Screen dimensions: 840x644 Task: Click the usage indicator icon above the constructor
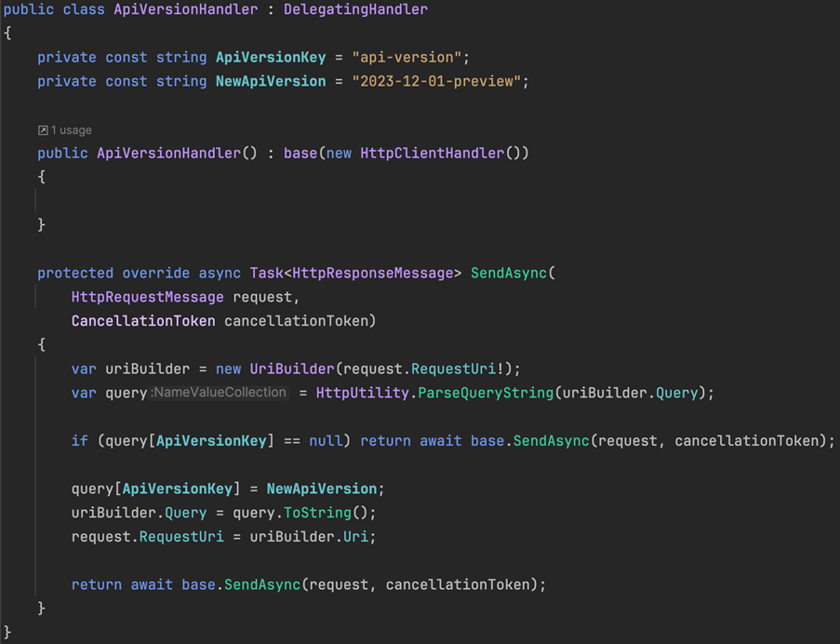(x=42, y=129)
